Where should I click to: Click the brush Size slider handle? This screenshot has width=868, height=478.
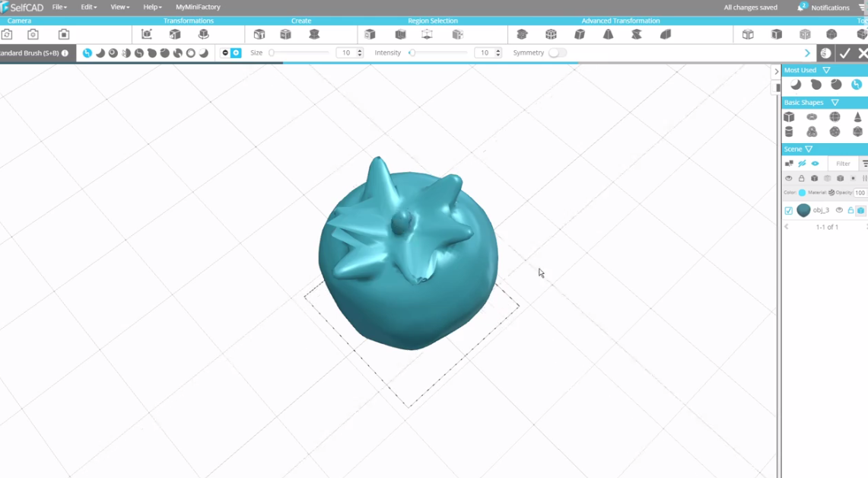[x=272, y=53]
